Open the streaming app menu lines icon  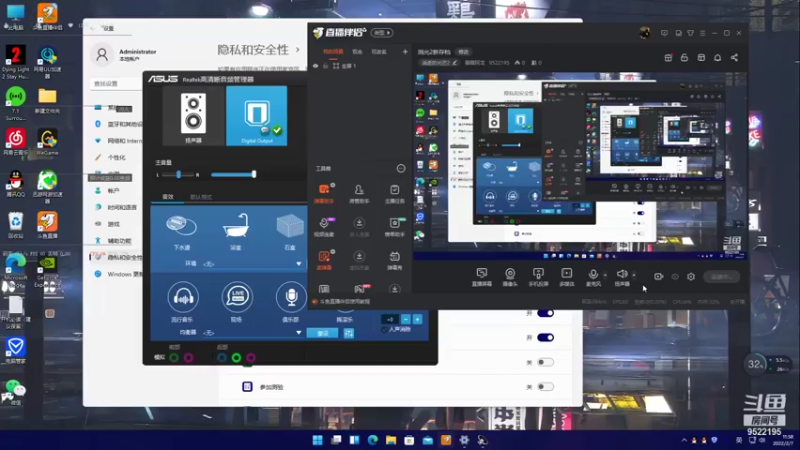[703, 33]
